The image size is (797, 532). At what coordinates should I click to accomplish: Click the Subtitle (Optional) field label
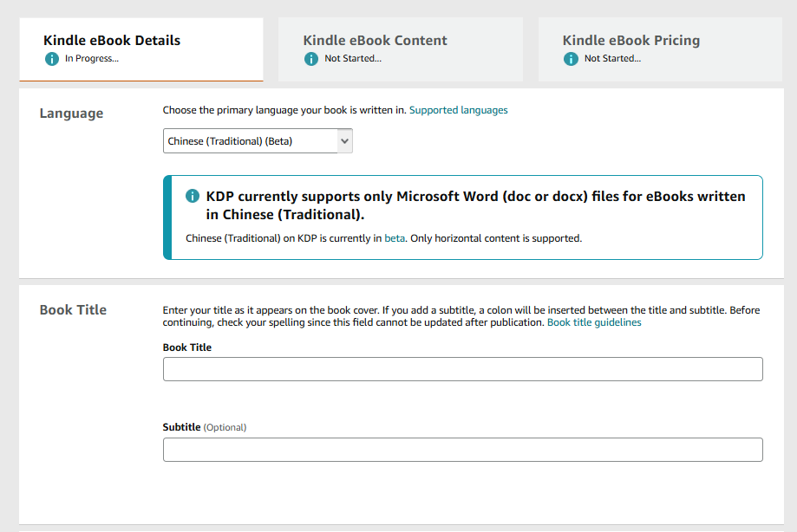click(205, 427)
